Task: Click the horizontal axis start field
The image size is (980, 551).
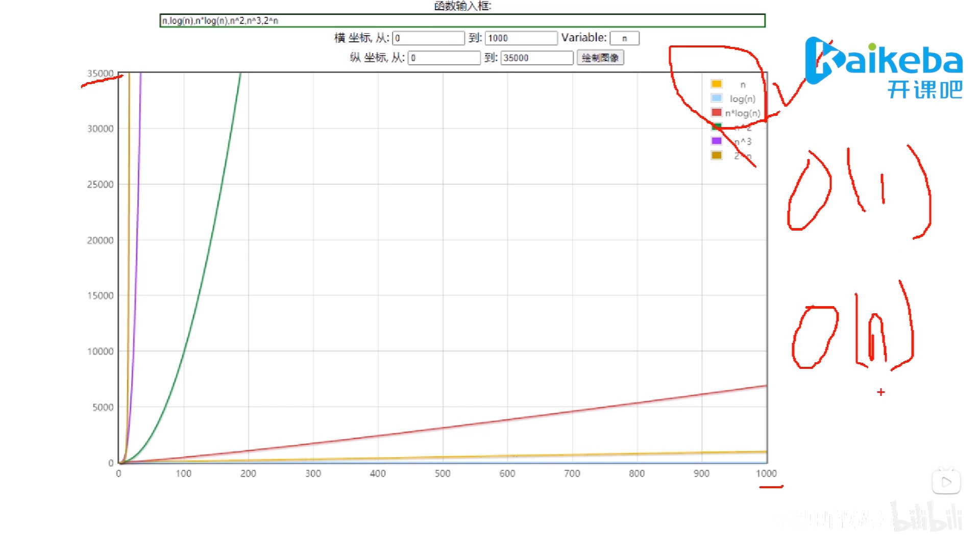Action: tap(428, 38)
